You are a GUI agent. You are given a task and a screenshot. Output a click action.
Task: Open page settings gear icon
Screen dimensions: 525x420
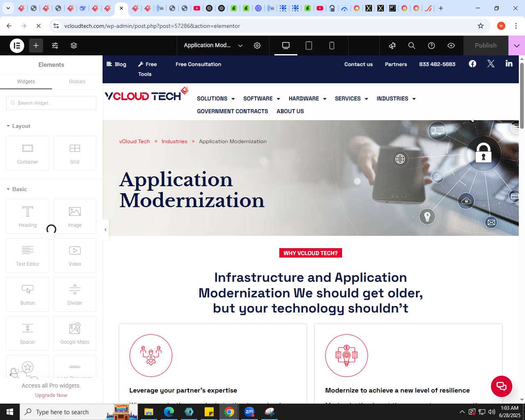(x=257, y=46)
